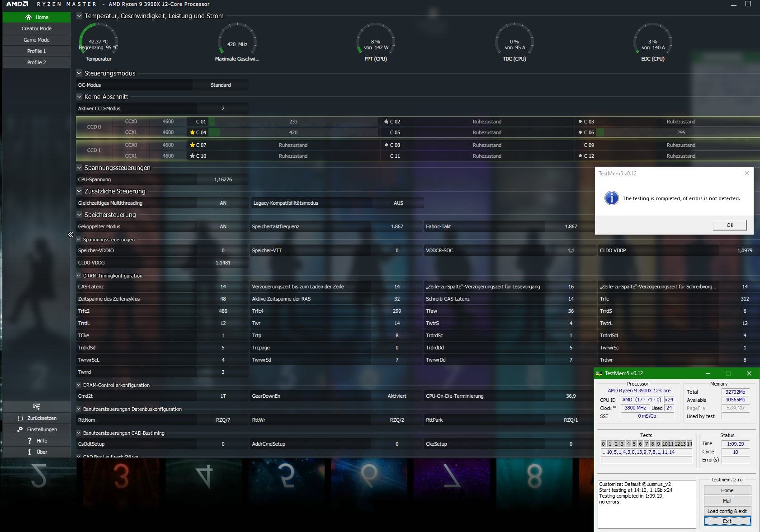
Task: Collapse the DRAM-Controllerkonfiguration subsection
Action: (x=79, y=385)
